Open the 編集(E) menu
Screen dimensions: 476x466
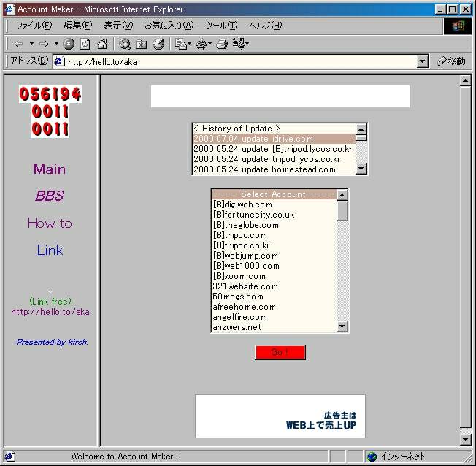tap(77, 26)
